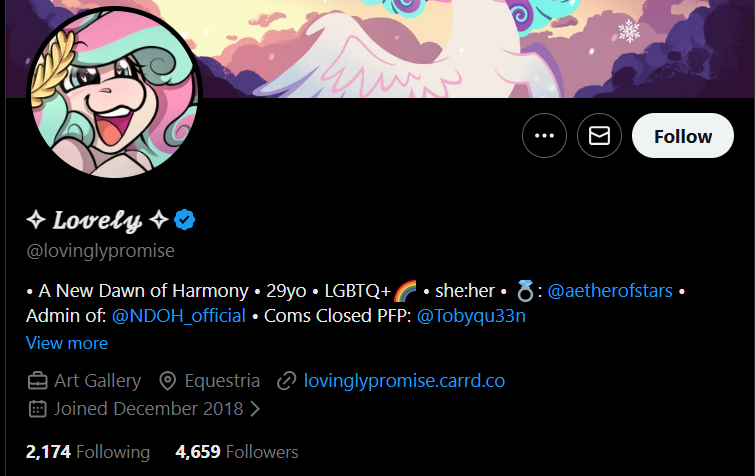755x476 pixels.
Task: View the 2,174 Following list
Action: coord(88,452)
